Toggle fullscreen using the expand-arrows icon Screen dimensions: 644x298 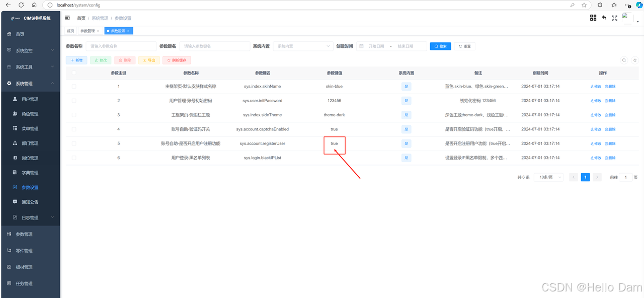coord(614,18)
